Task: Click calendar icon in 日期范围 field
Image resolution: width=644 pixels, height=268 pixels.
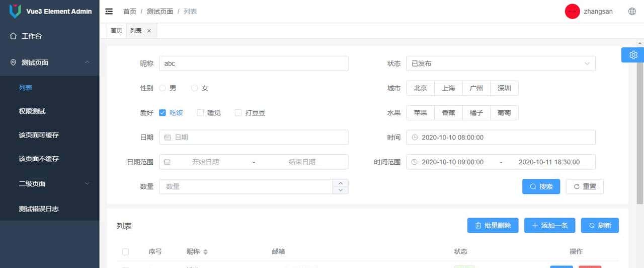Action: click(x=168, y=162)
